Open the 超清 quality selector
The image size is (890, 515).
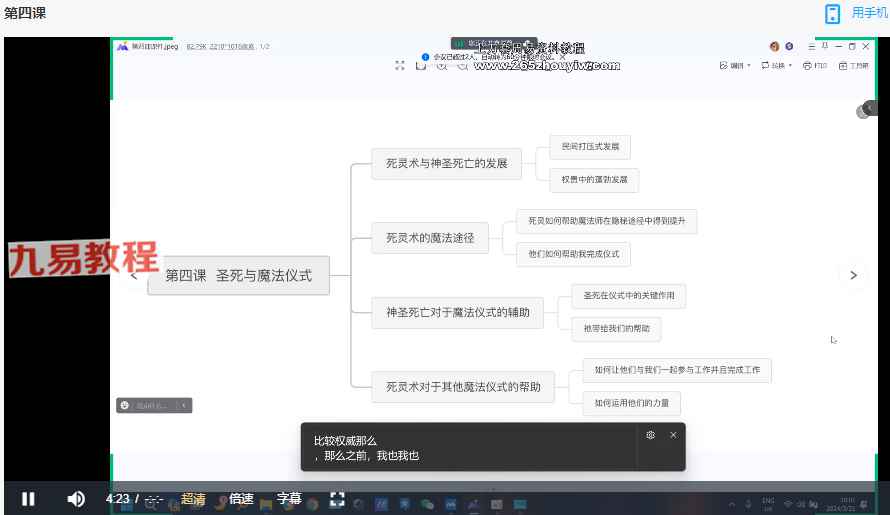pyautogui.click(x=193, y=498)
